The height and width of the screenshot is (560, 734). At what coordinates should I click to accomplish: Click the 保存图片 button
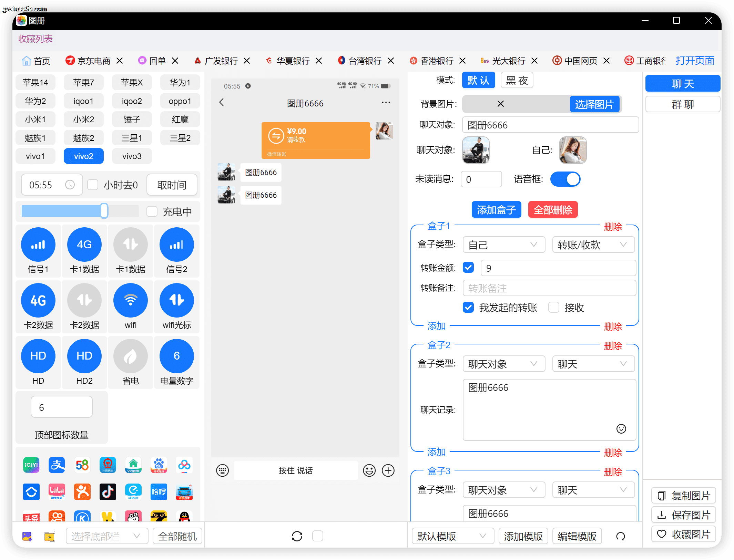pyautogui.click(x=683, y=515)
